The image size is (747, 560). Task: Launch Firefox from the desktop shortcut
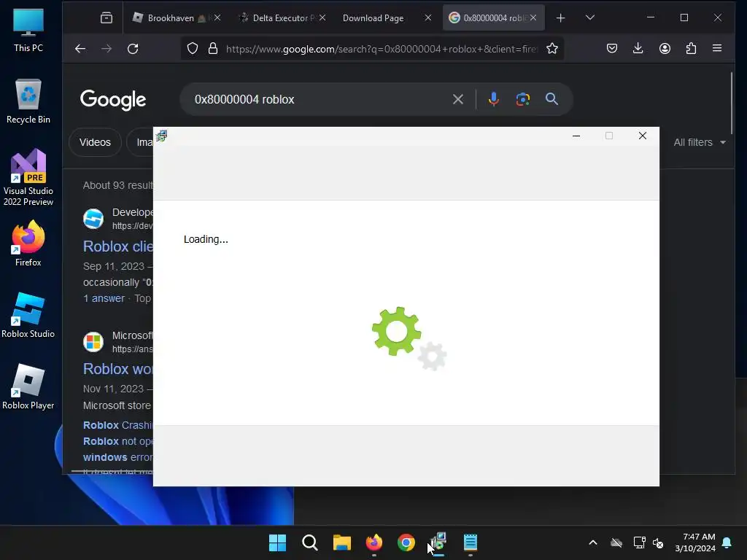(x=28, y=243)
